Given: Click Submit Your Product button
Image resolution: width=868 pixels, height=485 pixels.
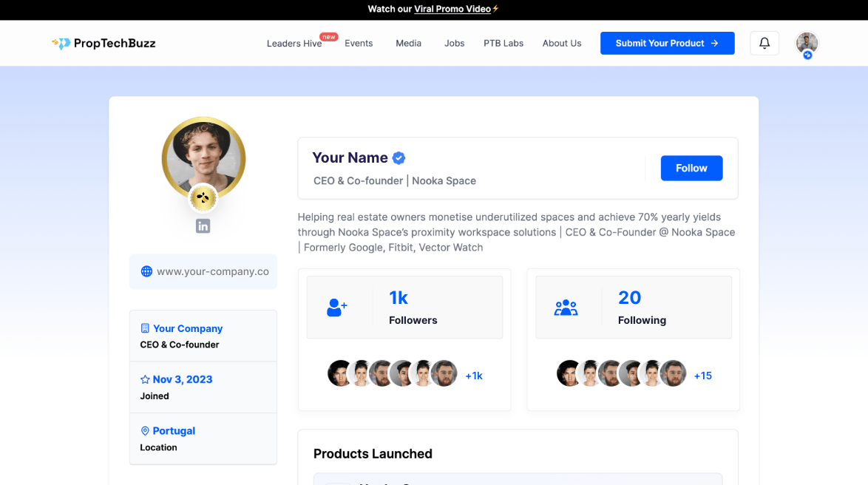Looking at the screenshot, I should pos(667,43).
